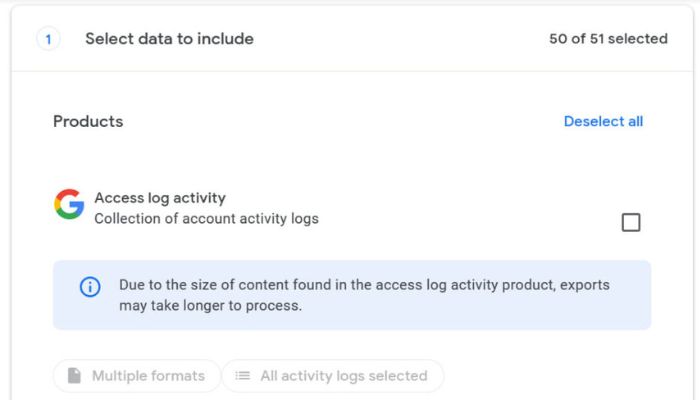The width and height of the screenshot is (700, 400).
Task: Open the Multiple formats button
Action: 137,376
